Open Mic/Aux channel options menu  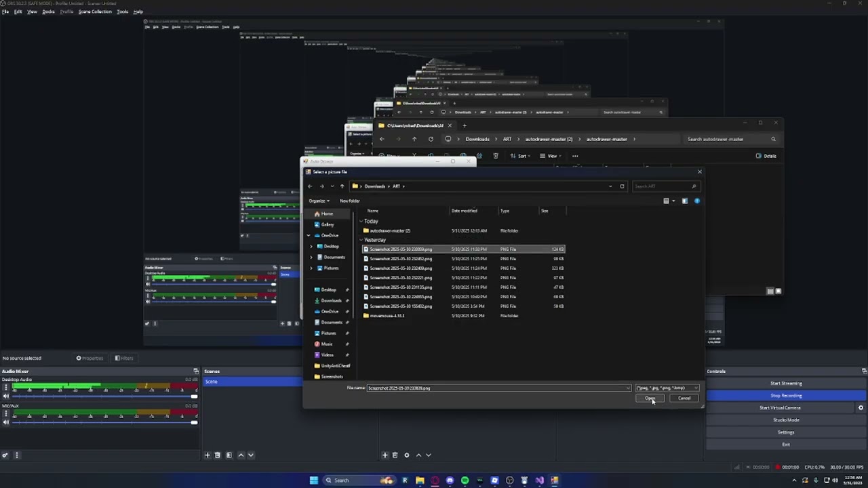tap(6, 413)
